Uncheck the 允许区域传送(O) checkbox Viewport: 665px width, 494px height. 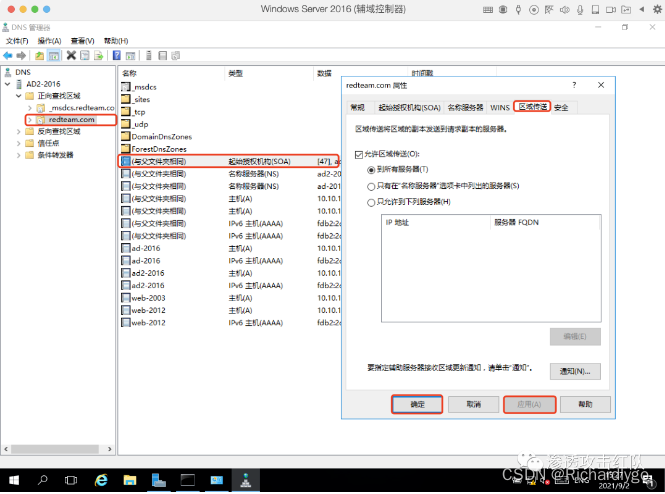[x=359, y=154]
